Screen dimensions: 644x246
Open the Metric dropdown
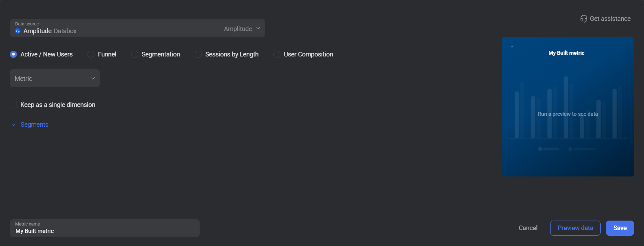pos(55,78)
